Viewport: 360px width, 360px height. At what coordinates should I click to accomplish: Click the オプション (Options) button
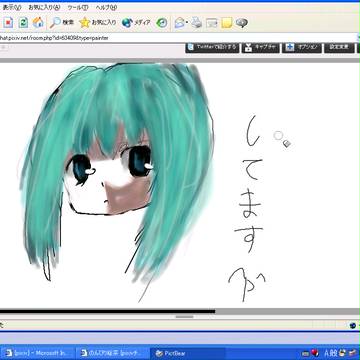pos(302,47)
